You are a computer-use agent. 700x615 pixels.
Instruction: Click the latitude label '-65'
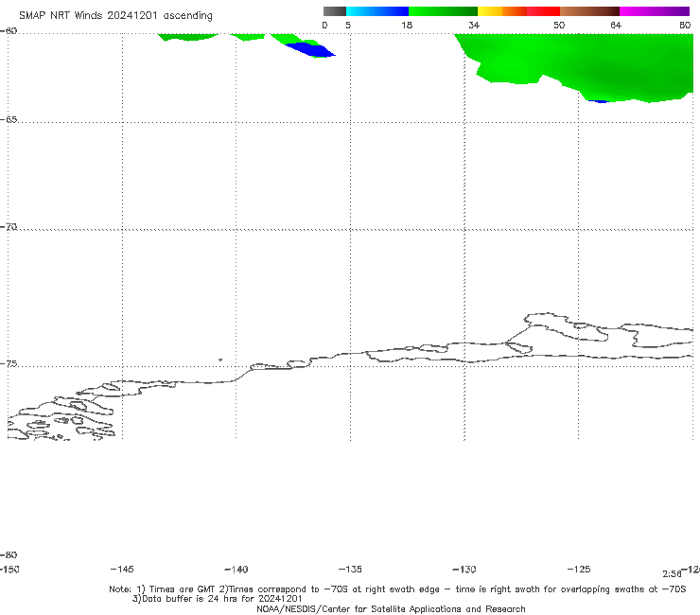(x=9, y=120)
